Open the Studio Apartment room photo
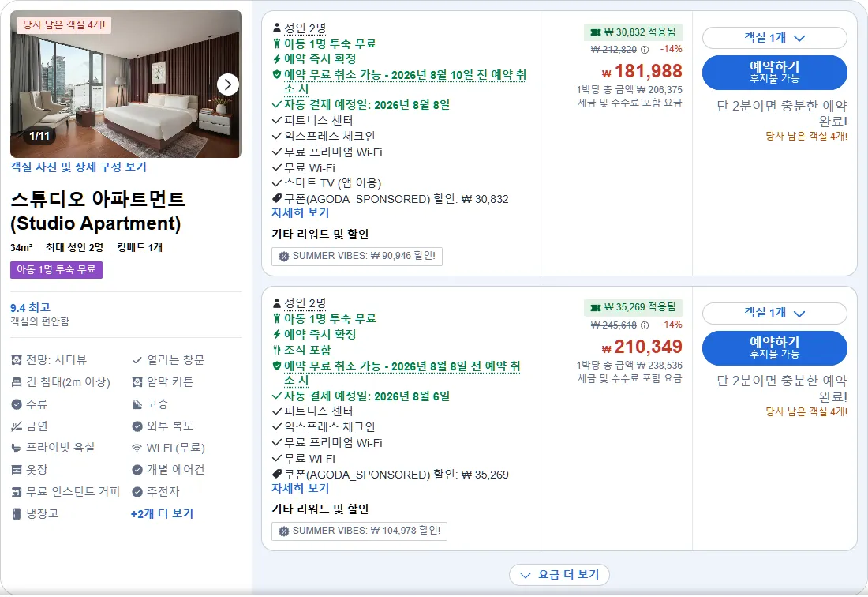This screenshot has width=868, height=597. pos(126,84)
